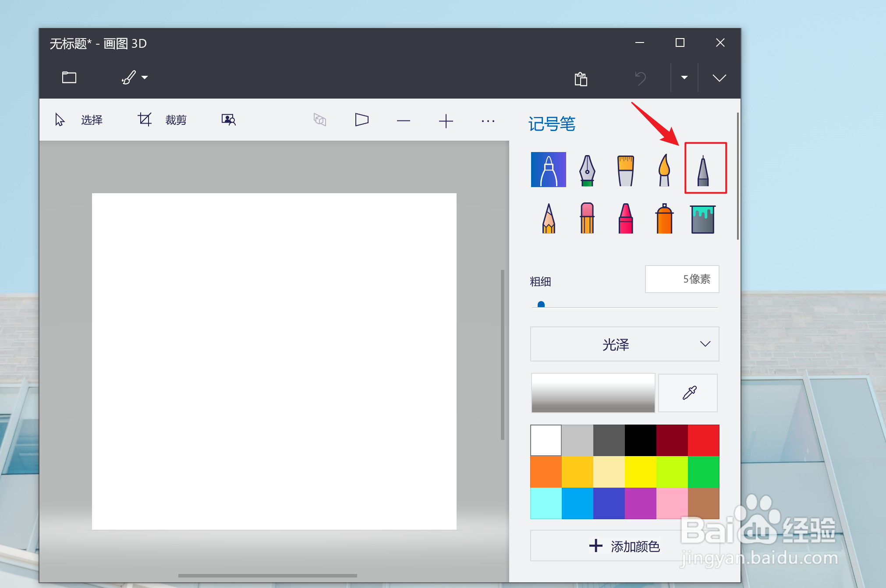Select the Watercolor brush tool
The width and height of the screenshot is (886, 588).
click(663, 170)
